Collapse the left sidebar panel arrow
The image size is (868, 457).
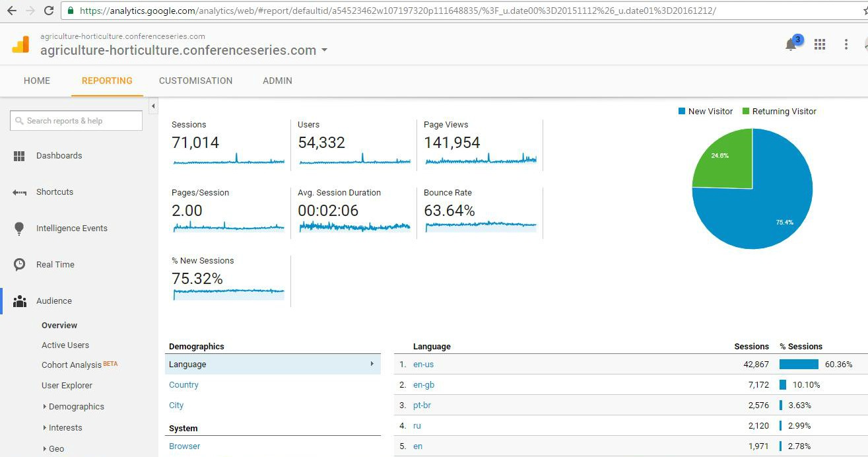(x=153, y=106)
